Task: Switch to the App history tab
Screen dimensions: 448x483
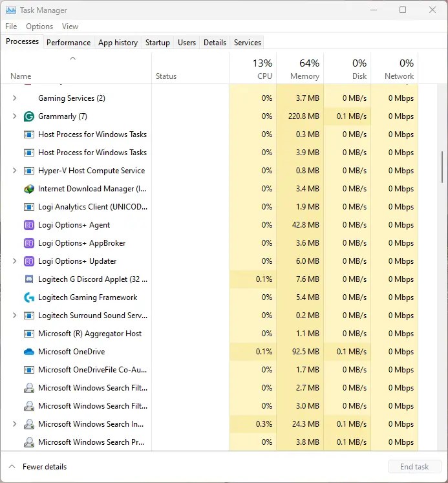Action: click(118, 43)
